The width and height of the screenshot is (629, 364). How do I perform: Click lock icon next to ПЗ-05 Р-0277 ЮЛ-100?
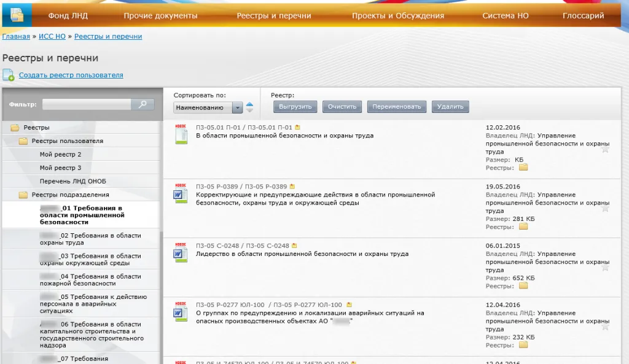coord(349,304)
